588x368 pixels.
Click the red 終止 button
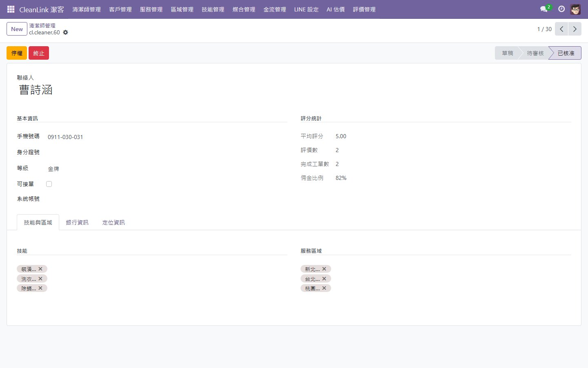coord(39,53)
